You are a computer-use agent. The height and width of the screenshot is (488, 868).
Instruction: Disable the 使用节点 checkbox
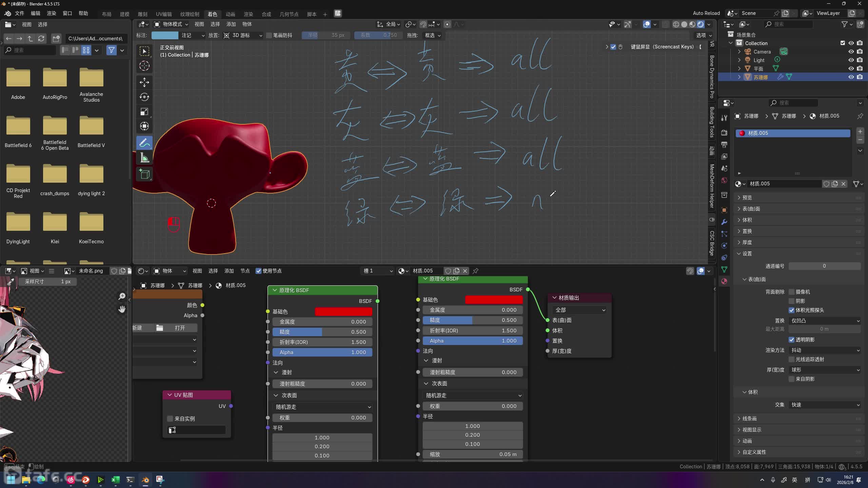click(x=259, y=271)
